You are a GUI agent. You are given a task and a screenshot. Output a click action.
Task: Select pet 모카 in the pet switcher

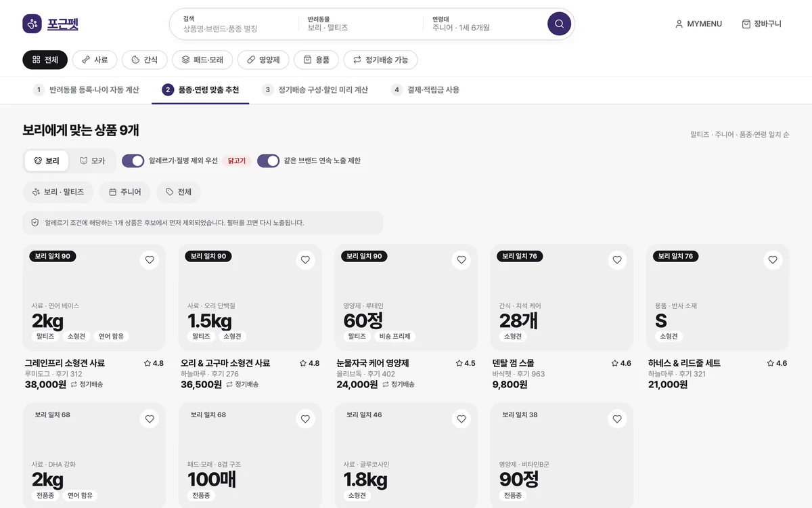(92, 161)
